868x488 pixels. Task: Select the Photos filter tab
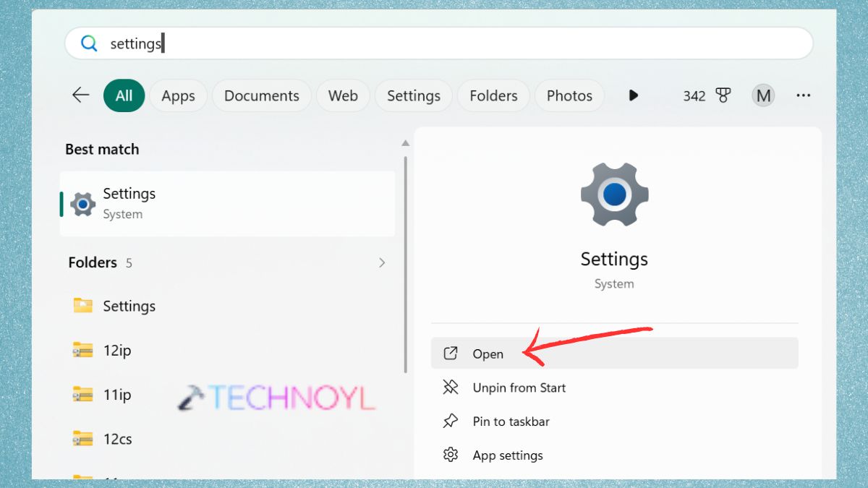(569, 95)
